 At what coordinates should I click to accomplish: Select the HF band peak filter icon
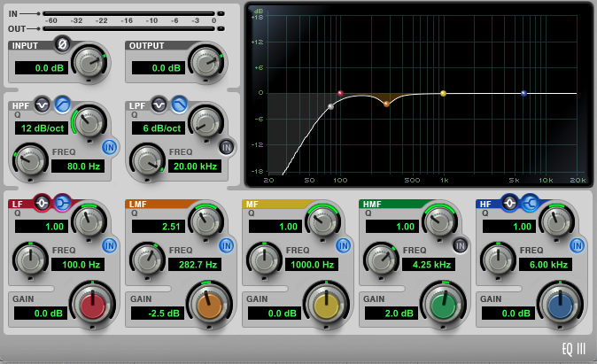tap(510, 204)
